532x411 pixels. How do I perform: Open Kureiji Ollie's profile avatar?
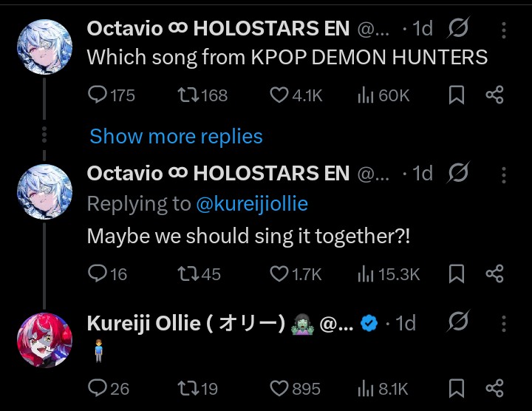(44, 339)
